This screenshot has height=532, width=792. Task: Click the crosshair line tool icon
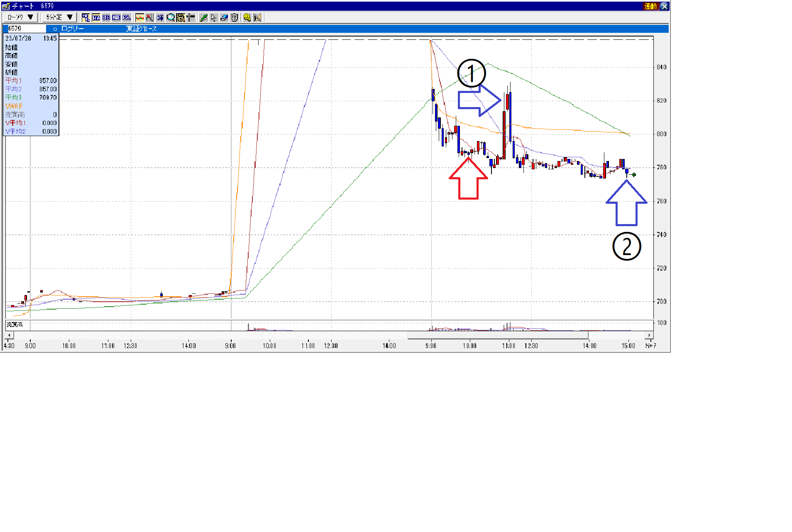click(191, 17)
